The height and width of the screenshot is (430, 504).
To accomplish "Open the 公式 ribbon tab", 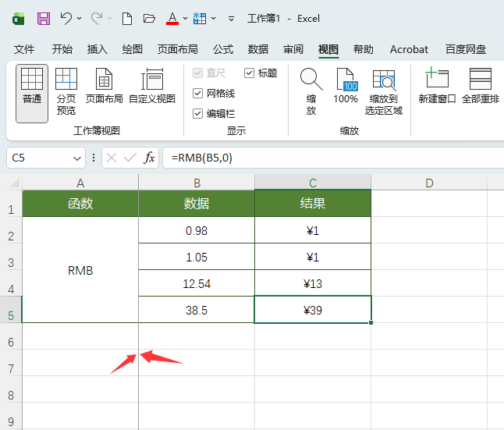I will coord(223,49).
